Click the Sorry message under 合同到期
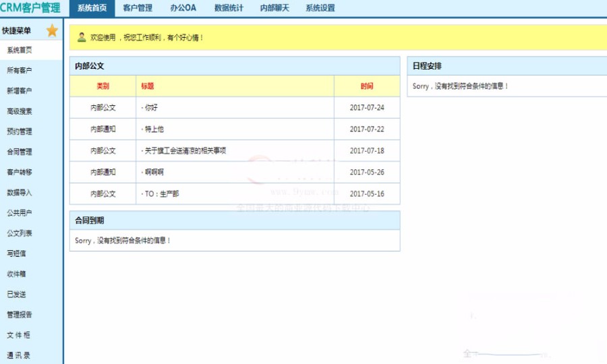 [x=123, y=241]
